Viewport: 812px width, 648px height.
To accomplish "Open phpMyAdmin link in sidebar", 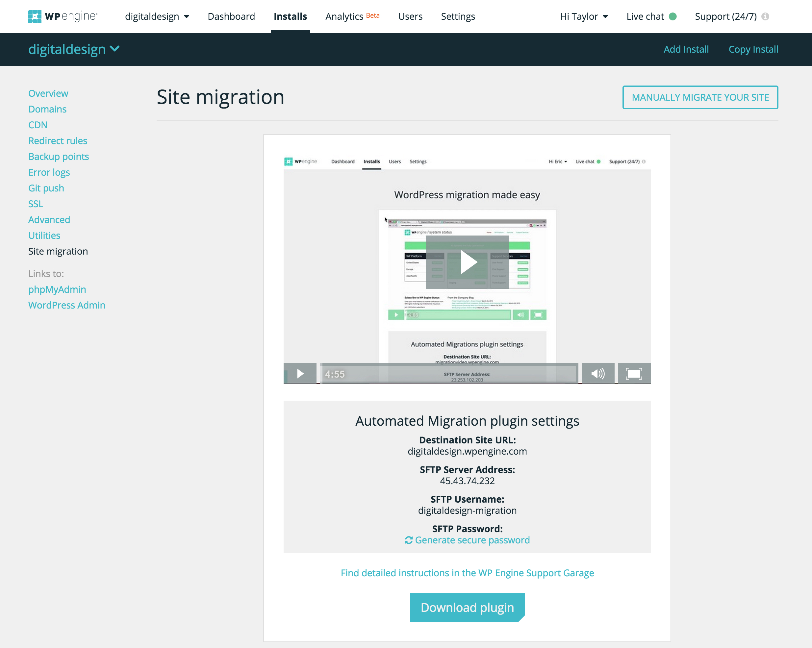I will click(x=57, y=289).
